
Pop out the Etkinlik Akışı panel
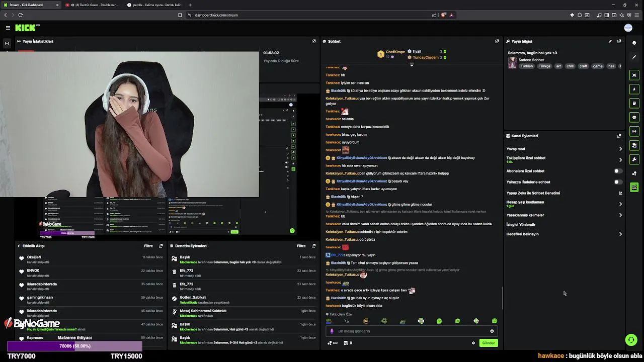click(x=160, y=246)
